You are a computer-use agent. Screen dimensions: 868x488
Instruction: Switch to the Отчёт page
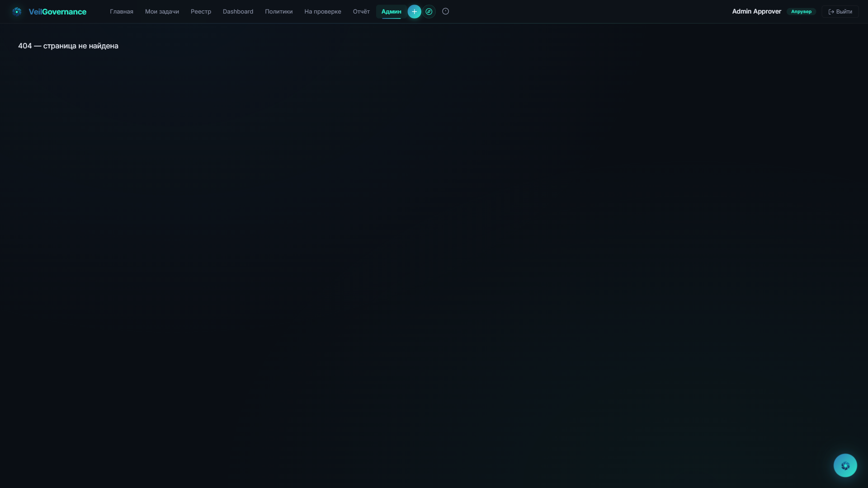[x=361, y=12]
